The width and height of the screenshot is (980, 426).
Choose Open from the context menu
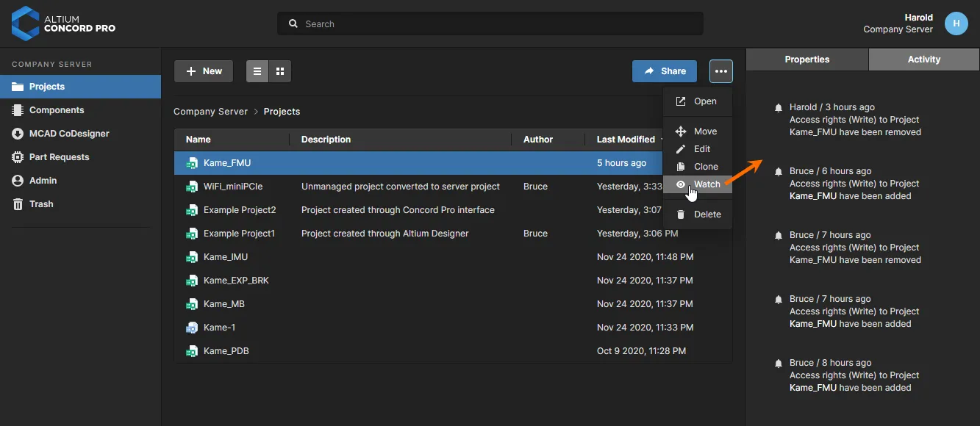698,101
